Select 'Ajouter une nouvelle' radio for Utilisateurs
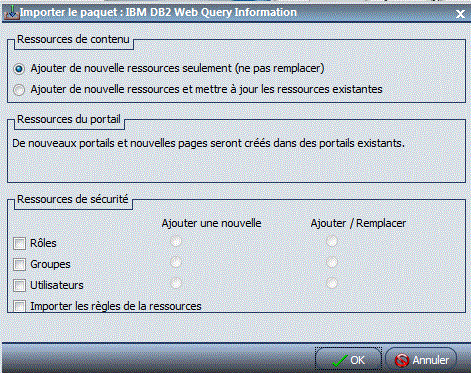This screenshot has width=471, height=373. (176, 283)
